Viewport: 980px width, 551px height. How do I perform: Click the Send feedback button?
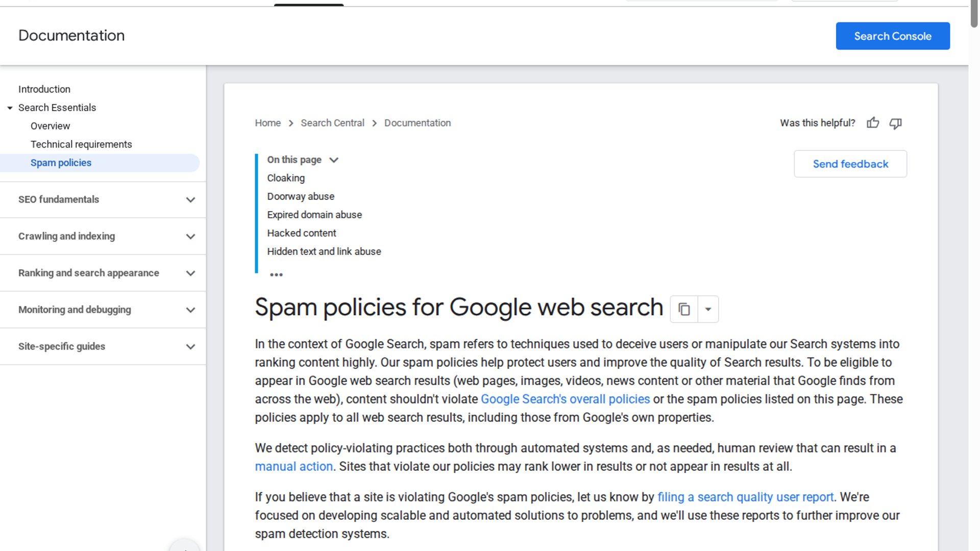[850, 164]
